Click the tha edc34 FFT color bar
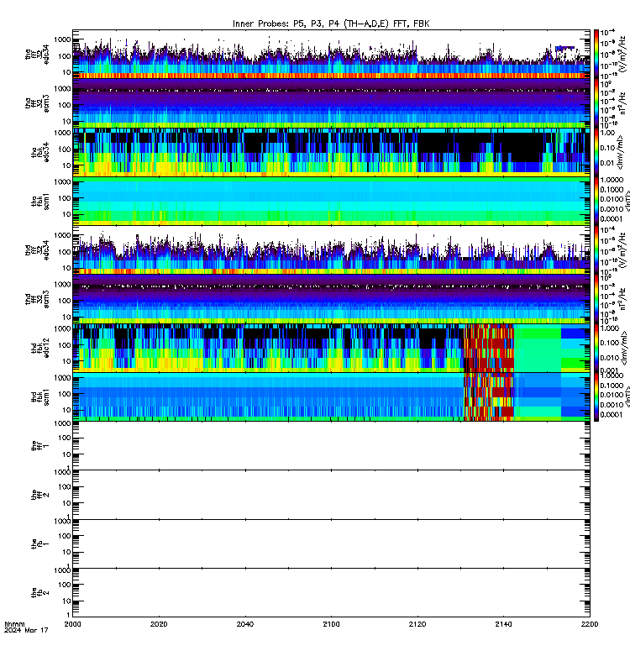 point(596,54)
